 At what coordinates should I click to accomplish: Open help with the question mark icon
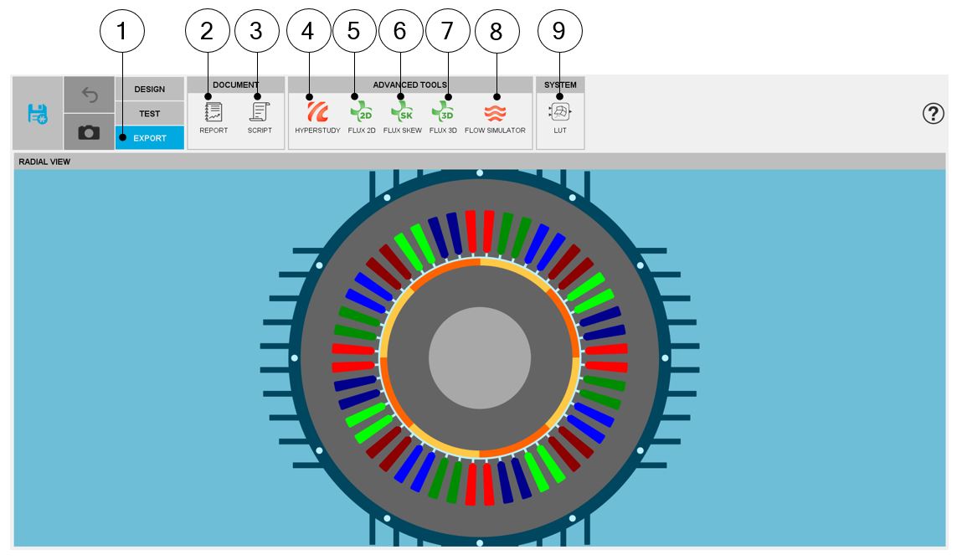[933, 114]
